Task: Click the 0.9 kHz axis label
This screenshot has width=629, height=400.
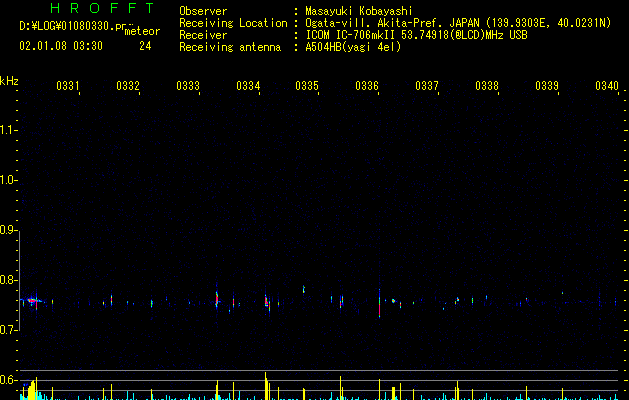Action: 8,230
